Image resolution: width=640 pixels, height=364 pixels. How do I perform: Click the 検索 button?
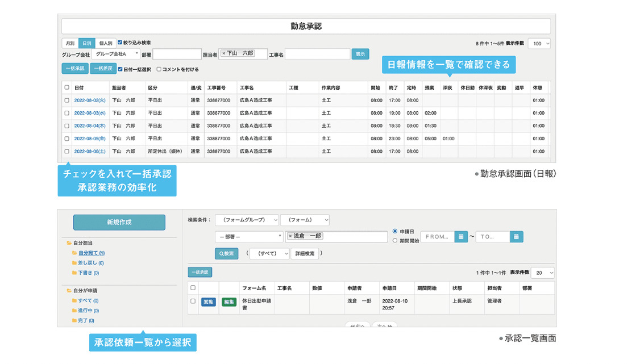click(x=227, y=253)
